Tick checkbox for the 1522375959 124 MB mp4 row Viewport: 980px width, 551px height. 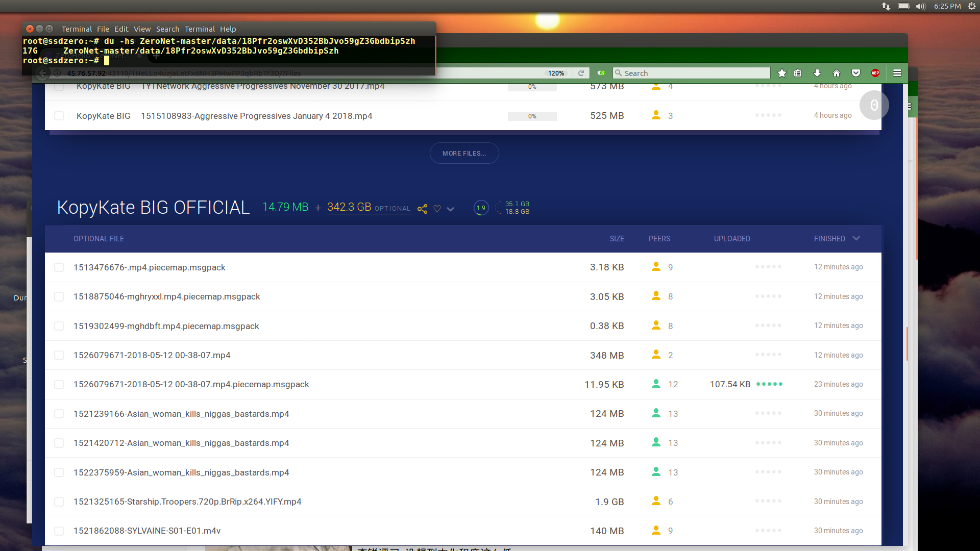tap(59, 472)
